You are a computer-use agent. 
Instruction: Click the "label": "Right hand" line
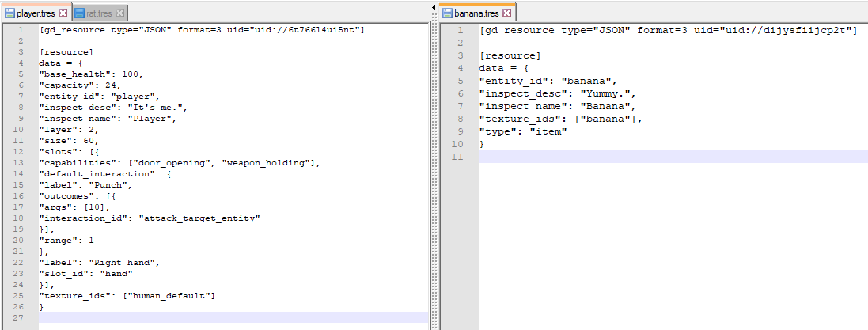100,263
